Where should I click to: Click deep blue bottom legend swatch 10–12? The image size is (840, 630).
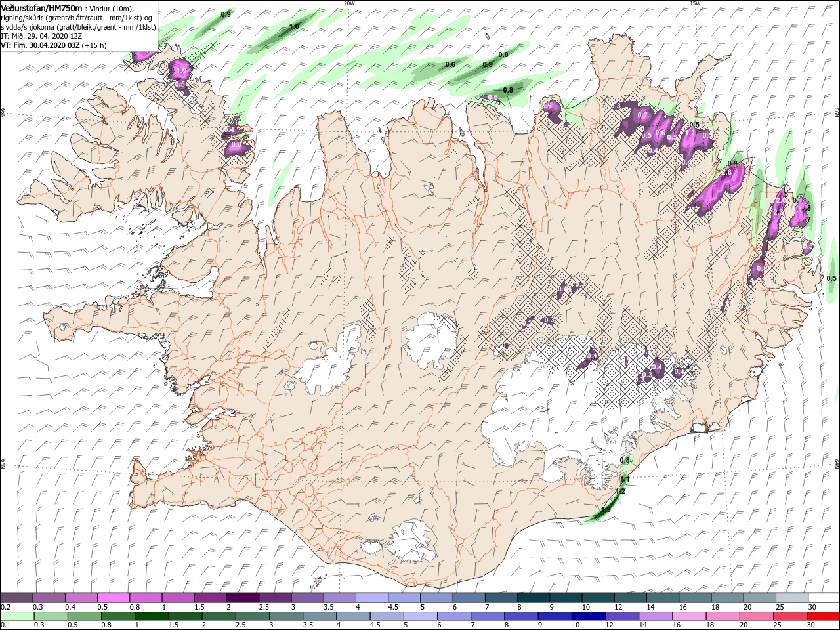(587, 616)
